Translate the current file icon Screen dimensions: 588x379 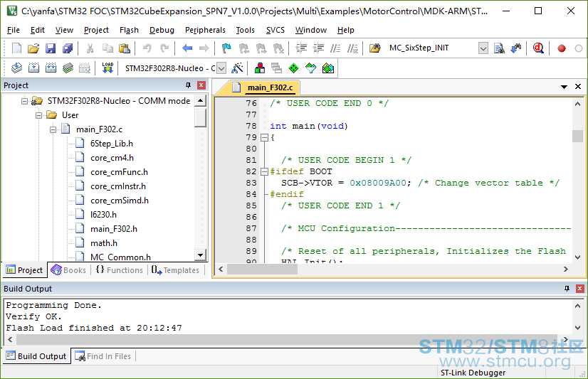click(16, 68)
